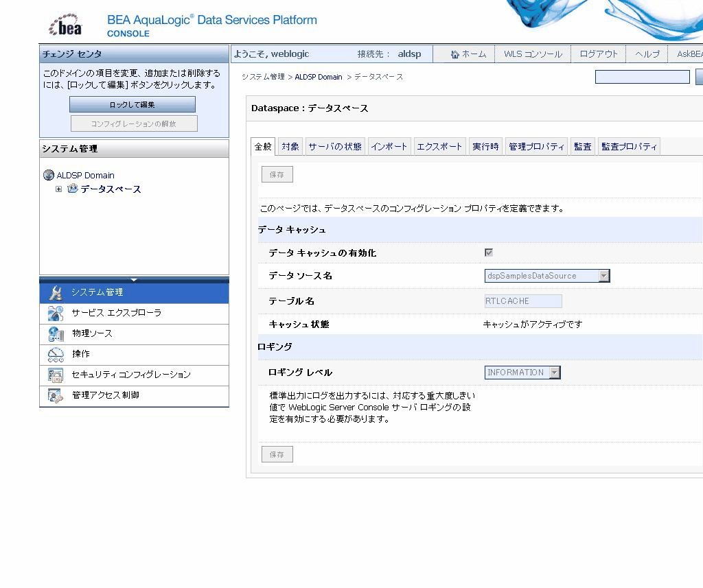This screenshot has width=703, height=588.
Task: Click the Dataspace : データスペース title
Action: click(x=310, y=108)
